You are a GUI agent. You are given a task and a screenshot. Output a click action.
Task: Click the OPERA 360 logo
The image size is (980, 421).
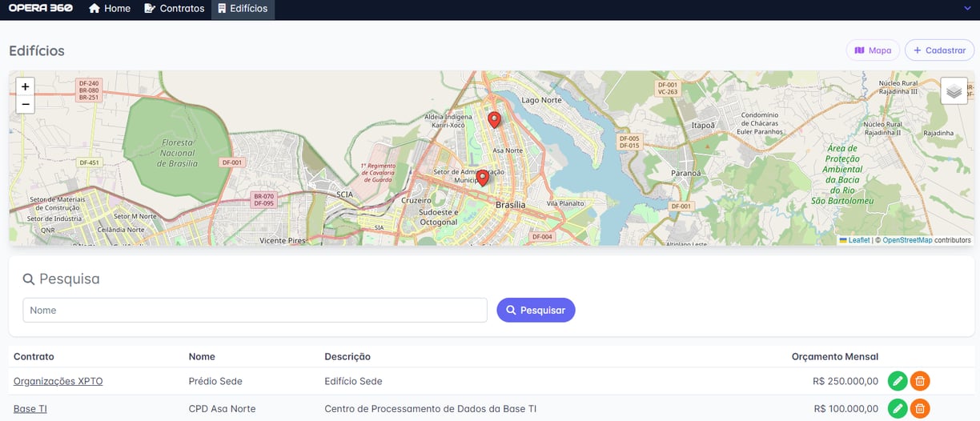[x=41, y=8]
